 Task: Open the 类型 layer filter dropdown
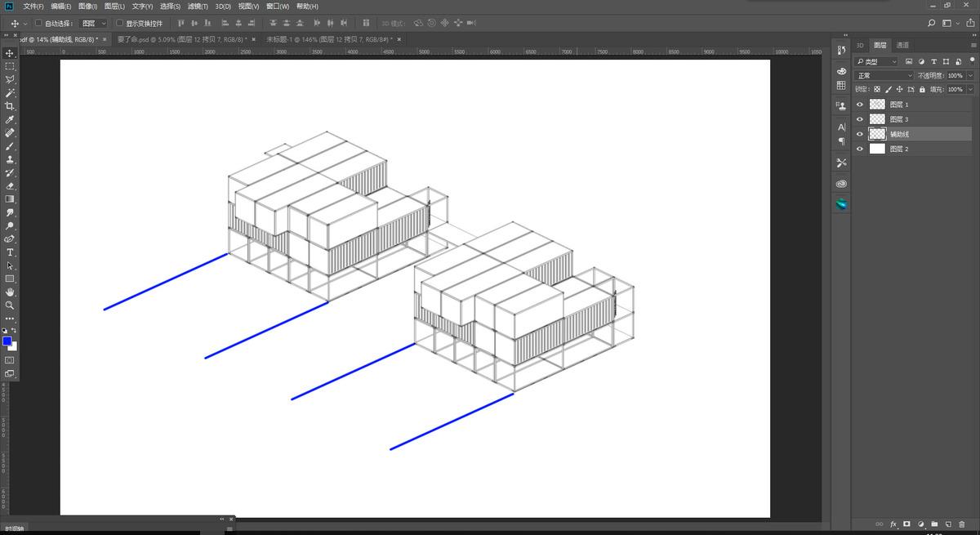876,61
